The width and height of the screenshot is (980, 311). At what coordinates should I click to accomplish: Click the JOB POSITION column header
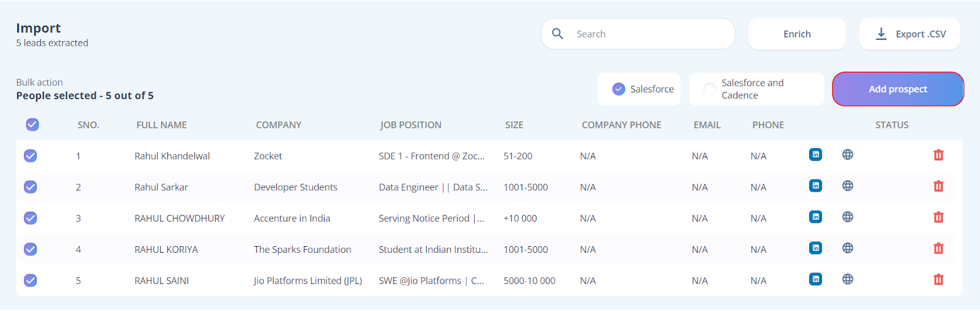411,125
